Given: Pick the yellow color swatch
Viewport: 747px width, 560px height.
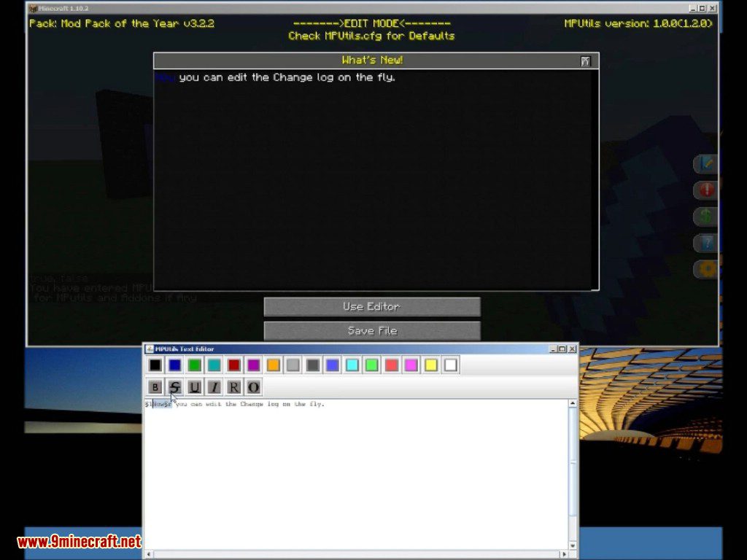Looking at the screenshot, I should (x=431, y=365).
